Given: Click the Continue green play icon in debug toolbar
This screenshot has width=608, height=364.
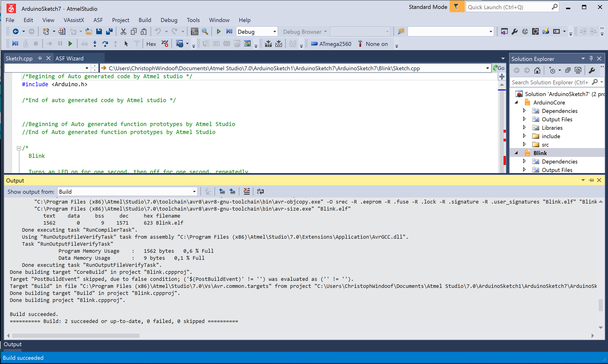Looking at the screenshot, I should pyautogui.click(x=70, y=44).
